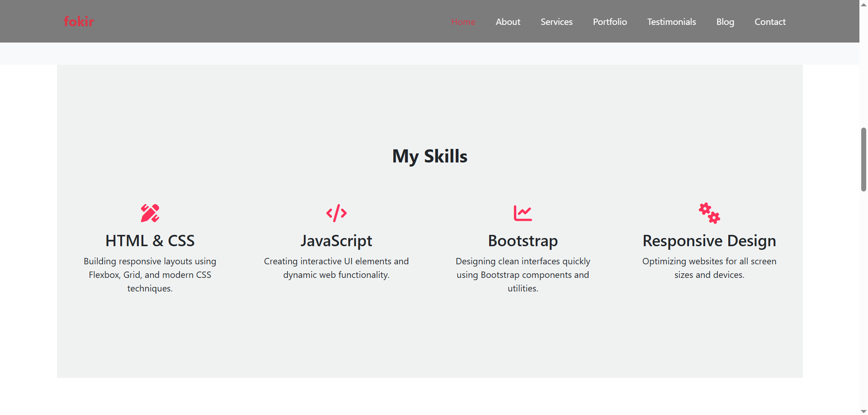
Task: Open the Portfolio nav link
Action: coord(610,22)
